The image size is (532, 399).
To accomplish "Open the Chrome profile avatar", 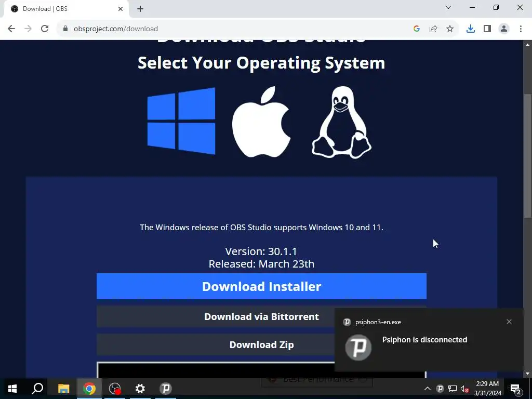I will 504,29.
